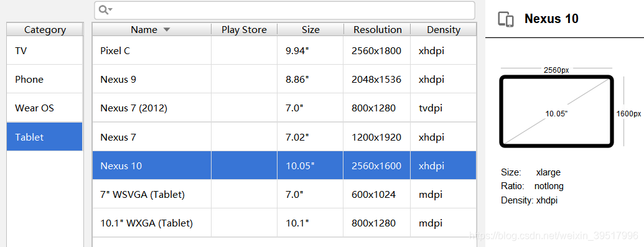Click the mdpi cell in 7" WSVGA row

444,194
